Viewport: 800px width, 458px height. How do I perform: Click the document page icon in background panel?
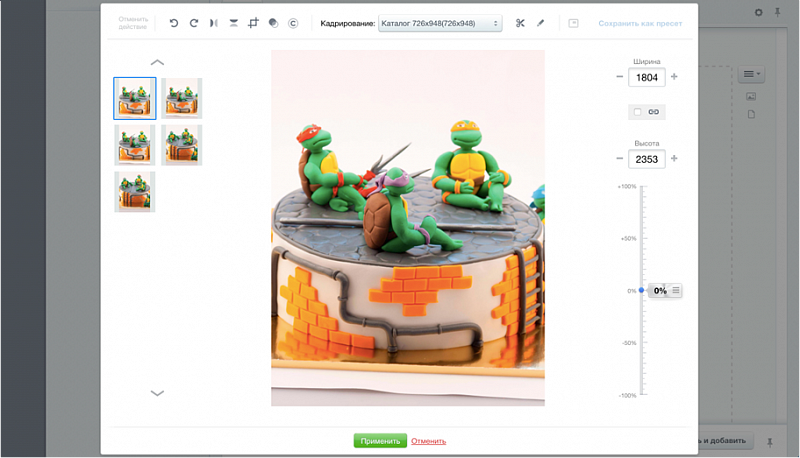tap(751, 114)
